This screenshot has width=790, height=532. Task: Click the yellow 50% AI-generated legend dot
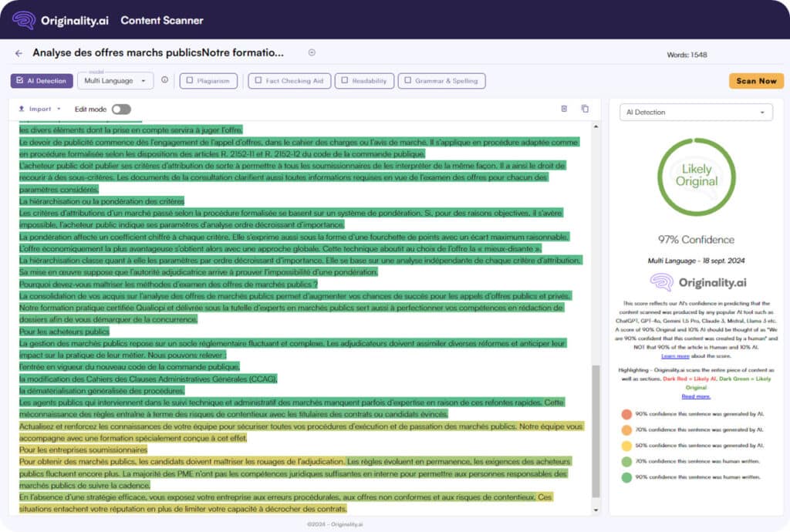tap(626, 446)
